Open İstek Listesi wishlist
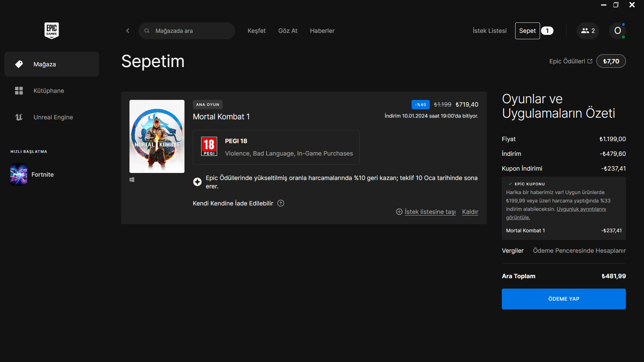Viewport: 644px width, 362px height. [x=489, y=31]
